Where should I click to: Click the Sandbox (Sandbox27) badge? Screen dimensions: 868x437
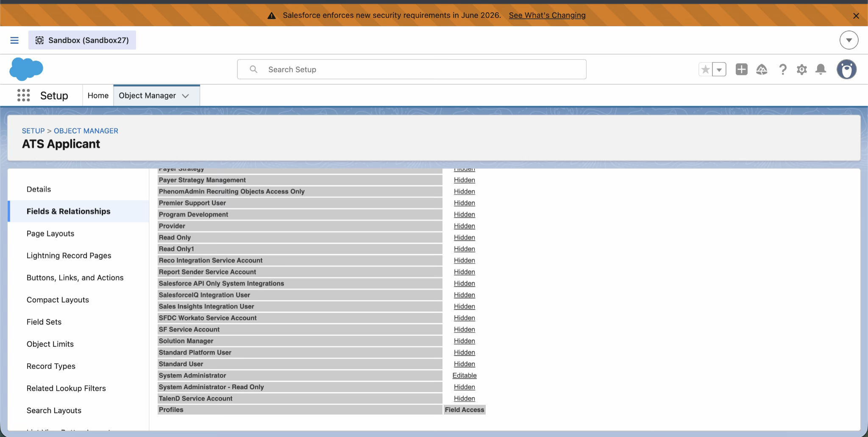82,40
